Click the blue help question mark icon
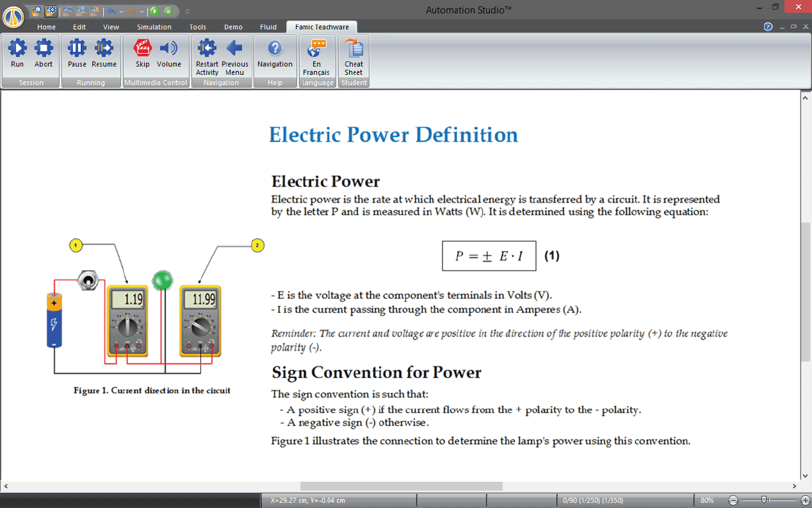Viewport: 812px width, 508px height. [x=768, y=27]
